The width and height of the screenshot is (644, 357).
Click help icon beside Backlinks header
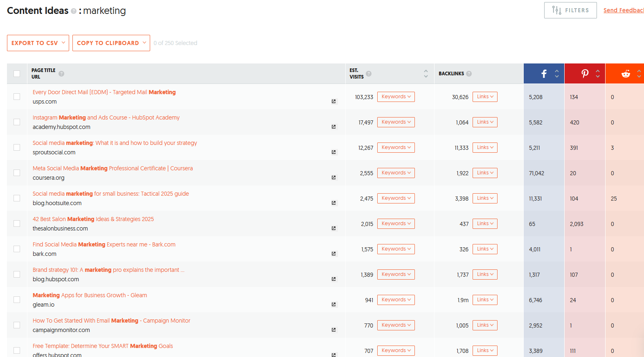click(469, 74)
